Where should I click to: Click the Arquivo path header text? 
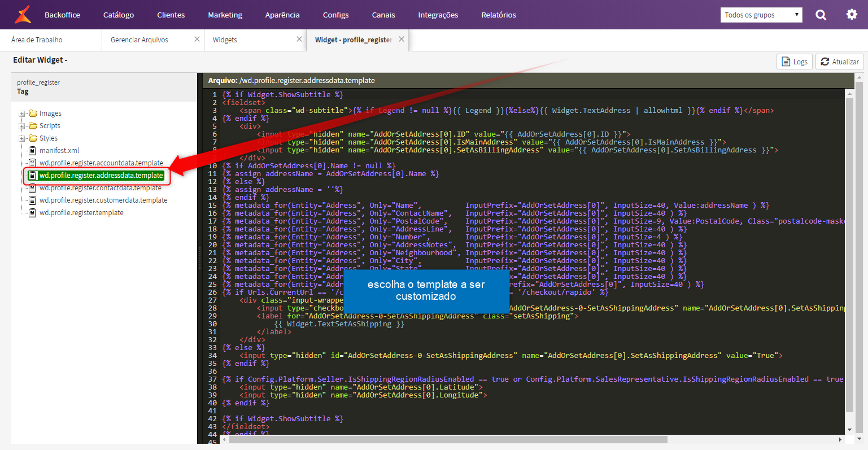tap(291, 80)
